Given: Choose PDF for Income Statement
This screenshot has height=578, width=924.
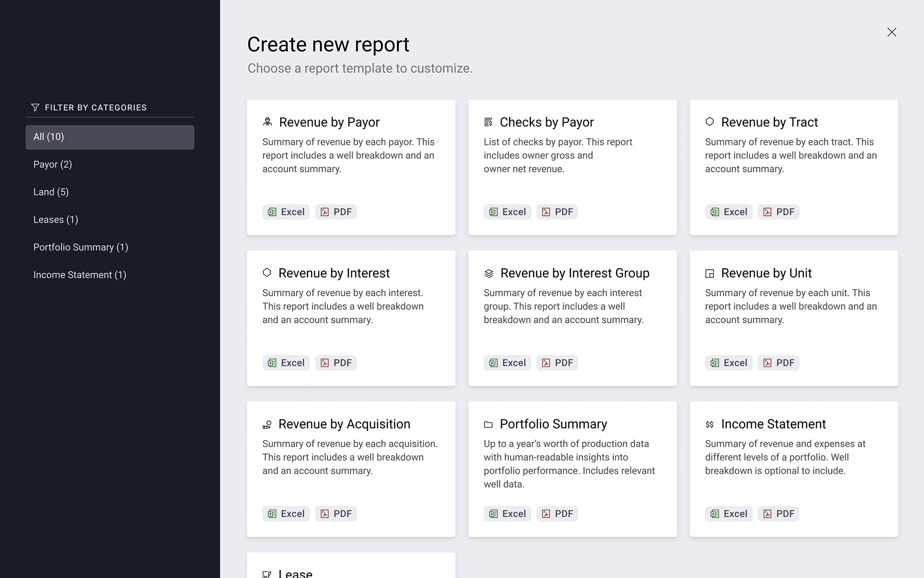Looking at the screenshot, I should tap(779, 513).
